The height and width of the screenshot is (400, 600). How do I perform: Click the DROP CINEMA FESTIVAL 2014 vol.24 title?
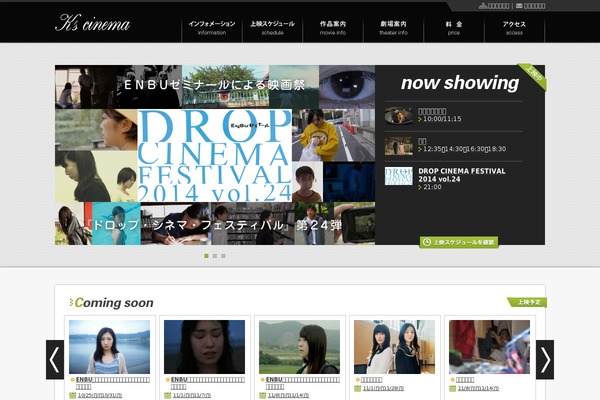[x=461, y=175]
